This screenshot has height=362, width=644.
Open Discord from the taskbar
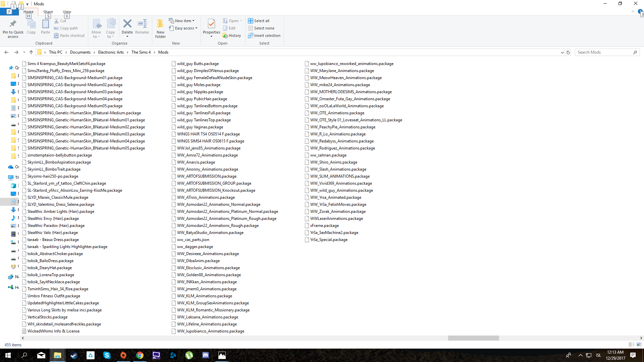tap(205, 355)
